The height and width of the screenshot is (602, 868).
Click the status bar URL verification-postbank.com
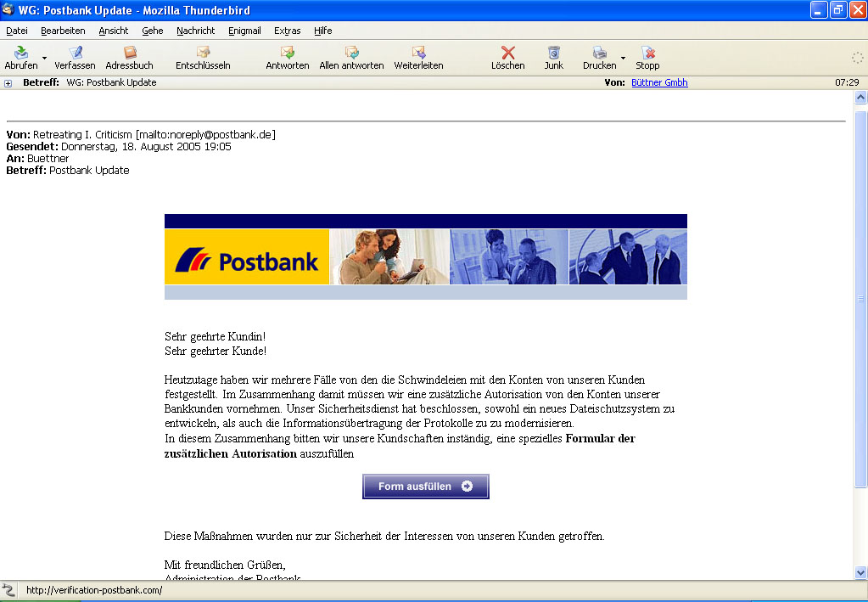[94, 590]
